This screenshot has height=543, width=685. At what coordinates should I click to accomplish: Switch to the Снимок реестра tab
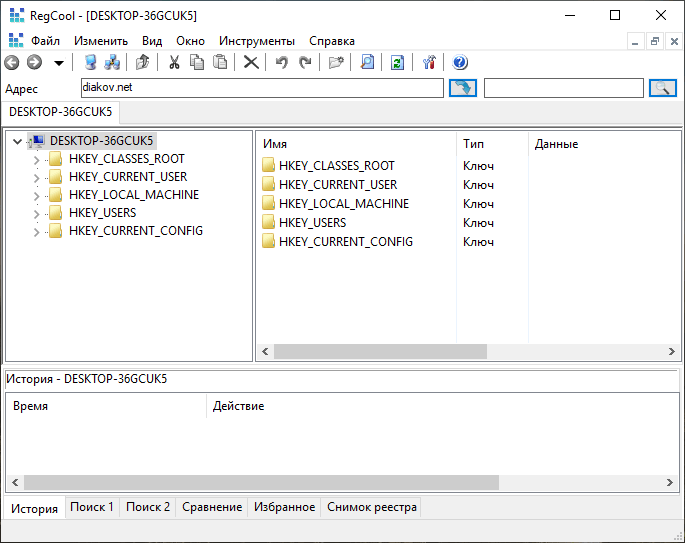(x=372, y=507)
